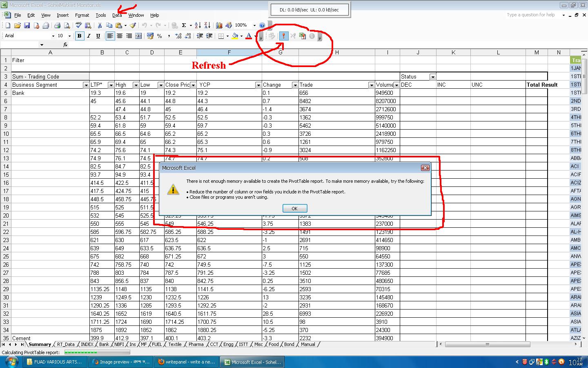The height and width of the screenshot is (368, 588).
Task: Click Increase Decimal icon
Action: click(178, 36)
